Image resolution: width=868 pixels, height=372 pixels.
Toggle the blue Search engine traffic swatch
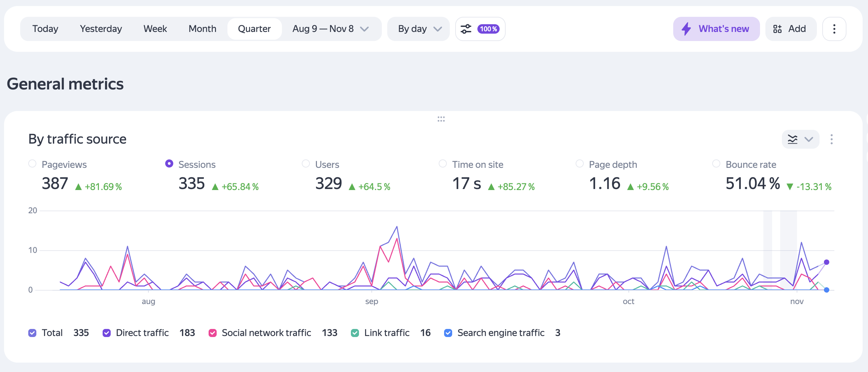[x=448, y=333]
